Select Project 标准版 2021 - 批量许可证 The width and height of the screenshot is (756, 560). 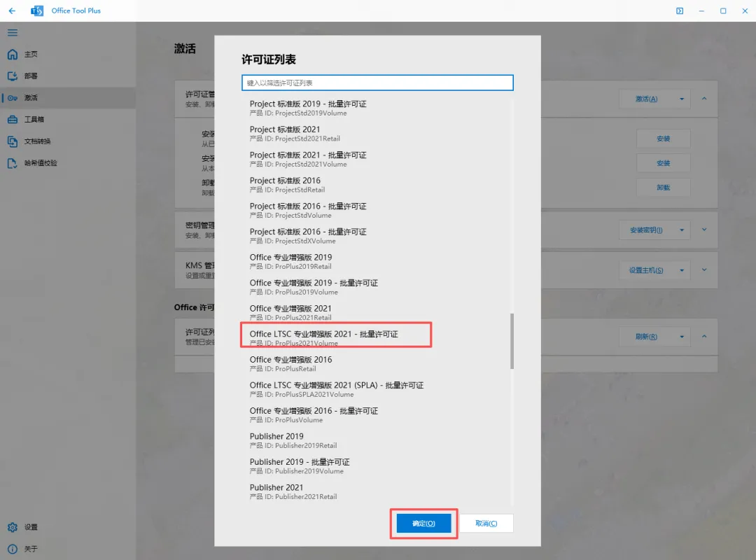(377, 159)
